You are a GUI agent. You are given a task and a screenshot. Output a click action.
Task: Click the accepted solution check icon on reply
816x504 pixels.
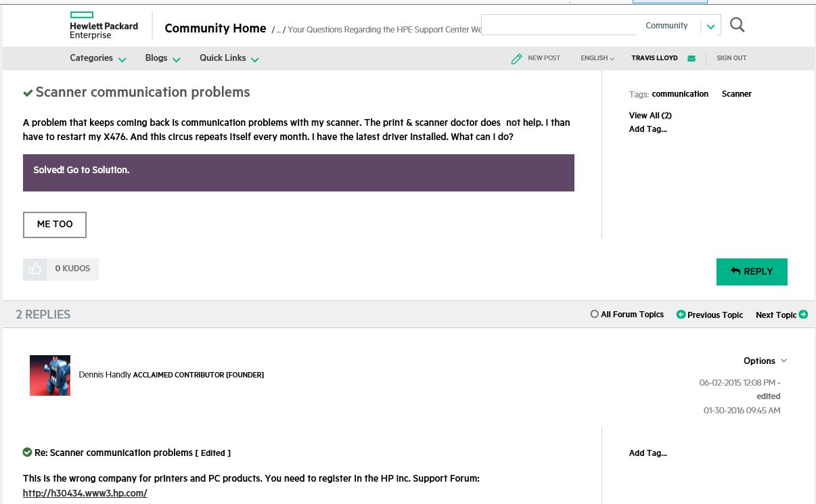(27, 452)
